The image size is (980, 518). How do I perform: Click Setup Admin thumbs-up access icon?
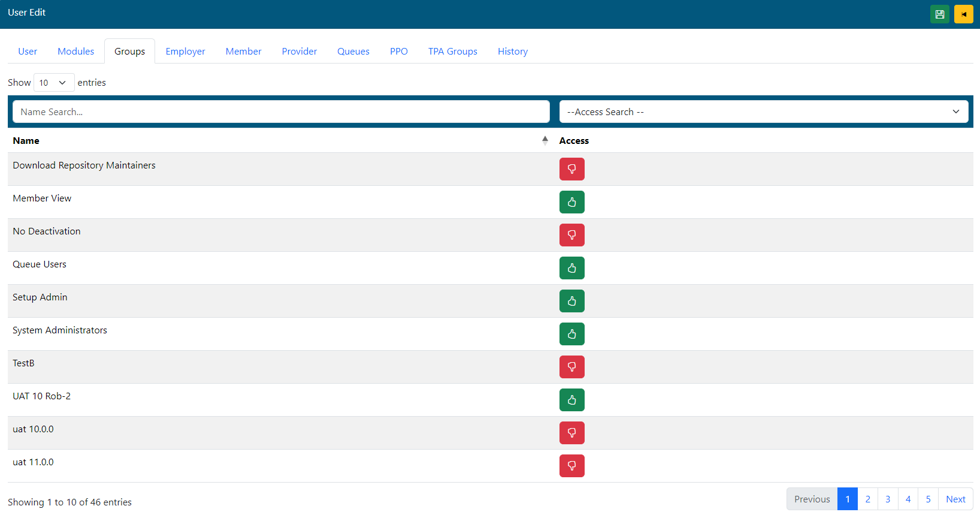571,301
